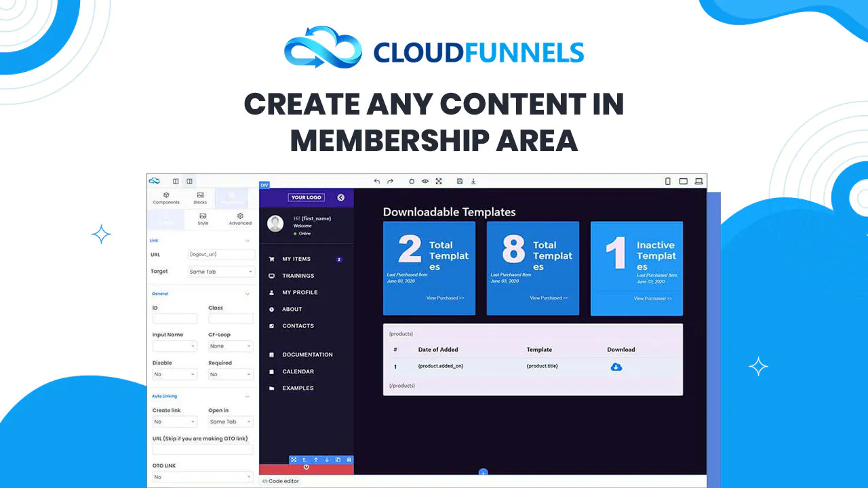Click the YOUR LOGO placeholder
Image resolution: width=868 pixels, height=488 pixels.
(307, 197)
